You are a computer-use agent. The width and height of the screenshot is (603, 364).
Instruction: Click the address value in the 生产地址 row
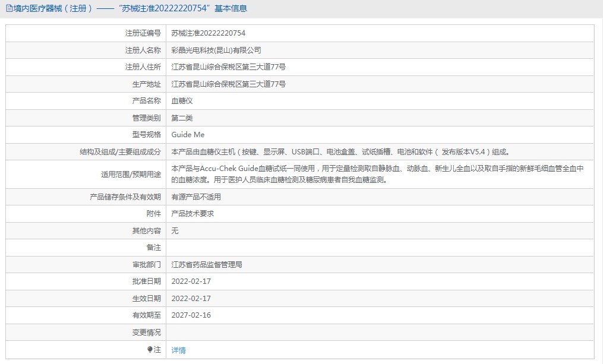pos(229,84)
